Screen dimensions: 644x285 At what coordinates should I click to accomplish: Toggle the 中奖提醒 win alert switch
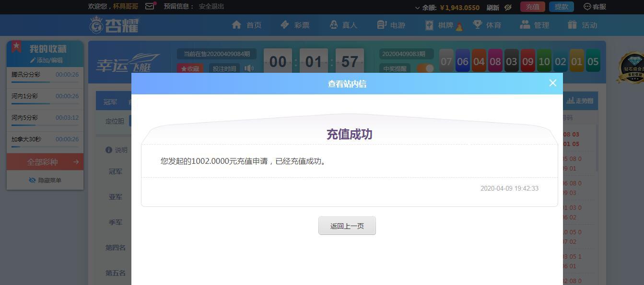point(425,68)
